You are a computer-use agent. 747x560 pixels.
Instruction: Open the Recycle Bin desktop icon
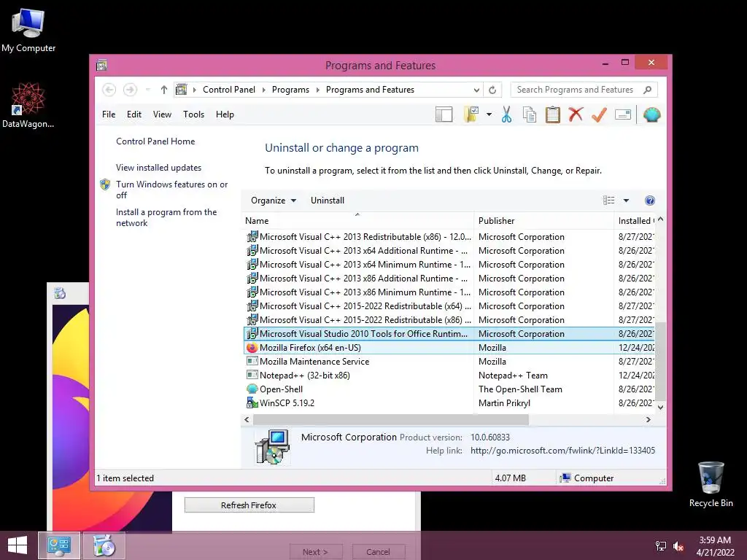[x=711, y=484]
